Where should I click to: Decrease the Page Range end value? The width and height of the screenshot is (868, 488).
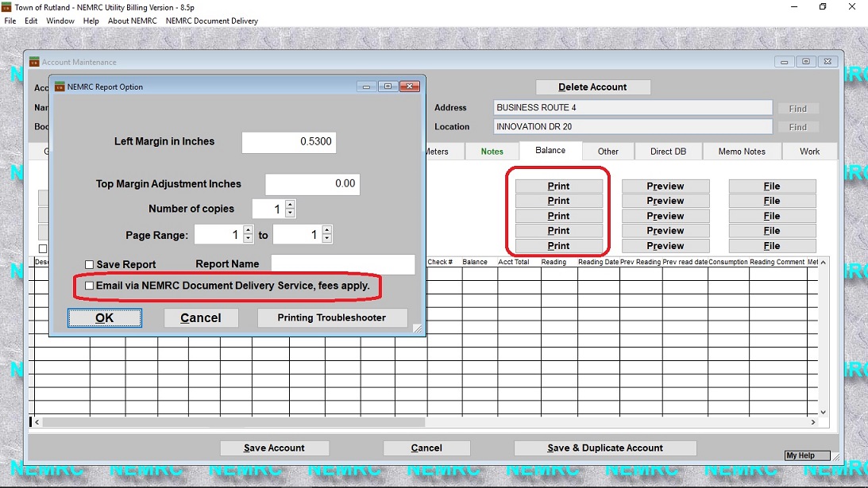point(326,239)
